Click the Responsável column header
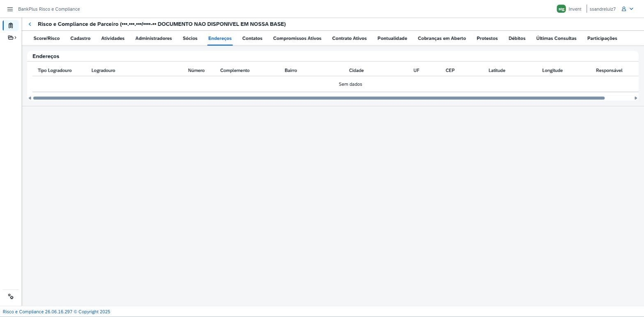Viewport: 644px width, 317px height. [609, 71]
